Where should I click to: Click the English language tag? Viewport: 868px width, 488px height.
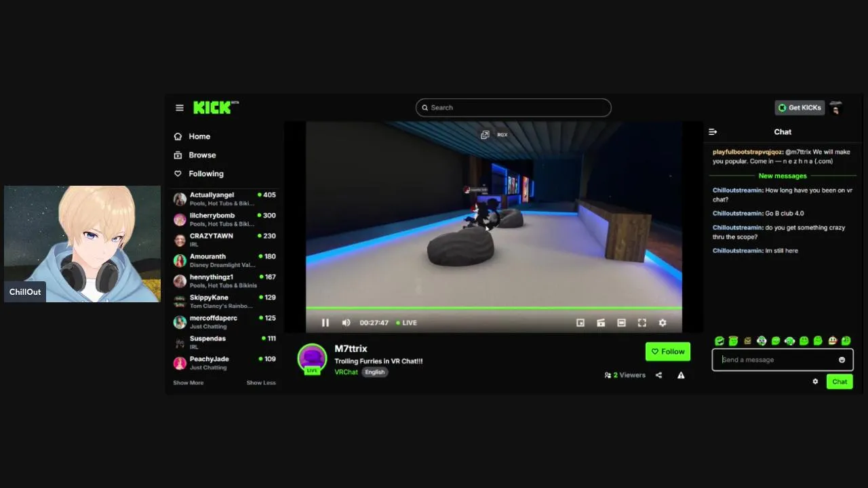pos(374,372)
